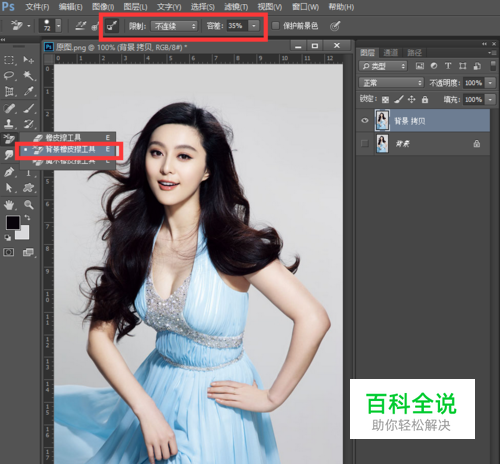The height and width of the screenshot is (464, 500).
Task: Select the Rectangular Marquee tool
Action: point(9,60)
